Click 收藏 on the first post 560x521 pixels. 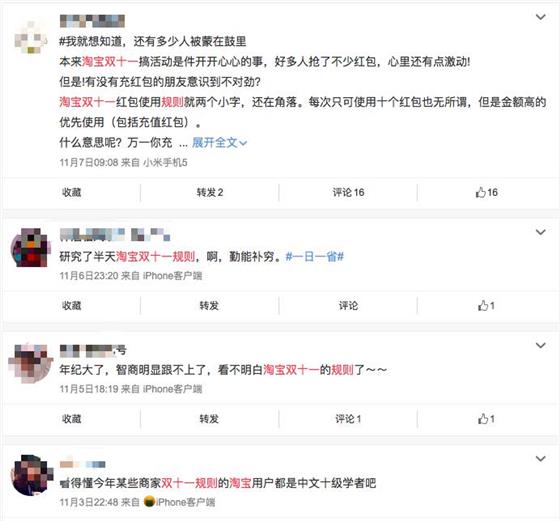(x=72, y=192)
